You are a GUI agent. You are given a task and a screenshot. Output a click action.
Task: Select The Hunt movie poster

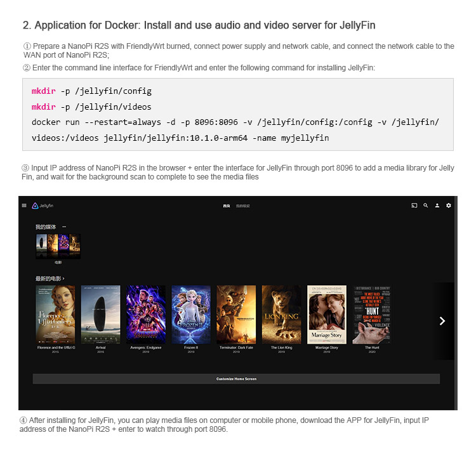[372, 314]
